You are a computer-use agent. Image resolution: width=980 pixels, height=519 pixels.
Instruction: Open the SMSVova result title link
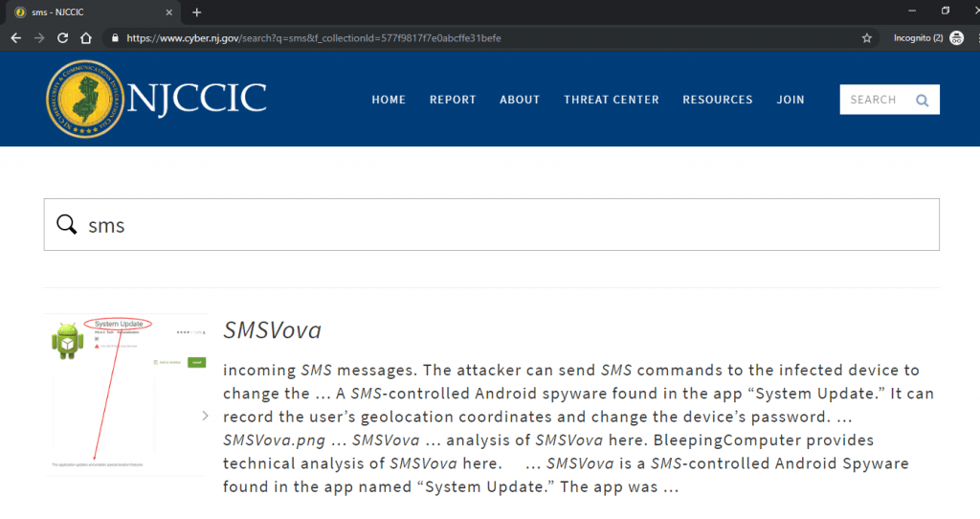coord(273,330)
